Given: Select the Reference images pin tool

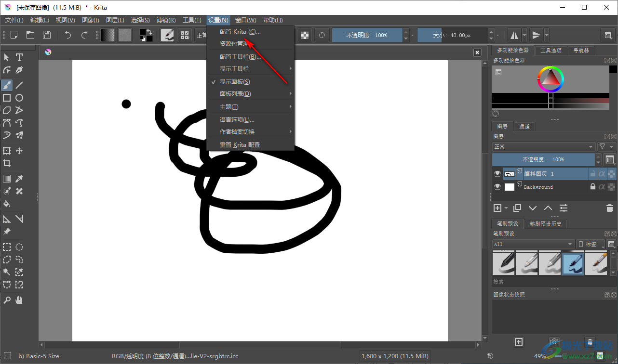Looking at the screenshot, I should point(7,232).
